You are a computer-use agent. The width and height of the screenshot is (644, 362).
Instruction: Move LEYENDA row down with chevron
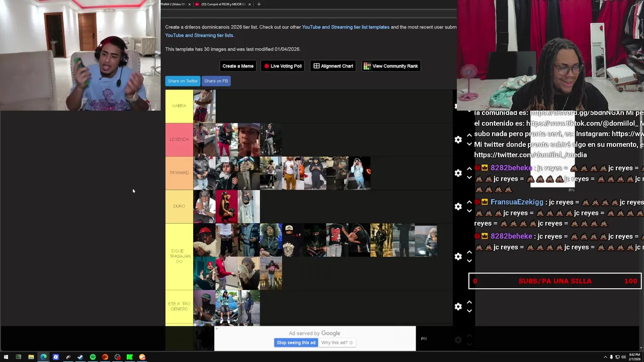pos(469,144)
